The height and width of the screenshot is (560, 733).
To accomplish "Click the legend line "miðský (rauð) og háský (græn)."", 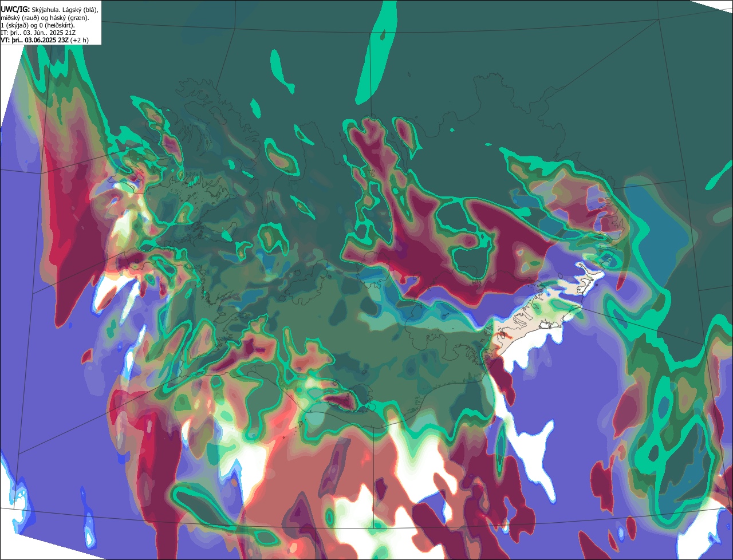I will pos(44,17).
